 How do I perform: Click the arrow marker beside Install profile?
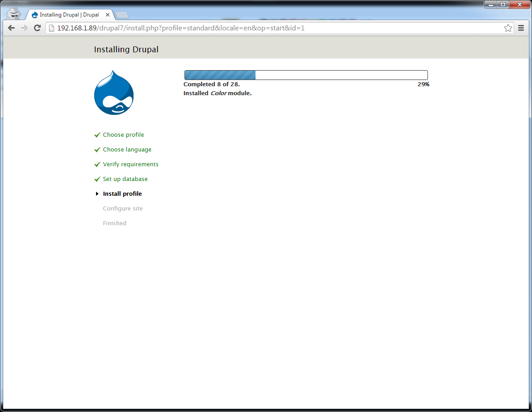pyautogui.click(x=97, y=194)
